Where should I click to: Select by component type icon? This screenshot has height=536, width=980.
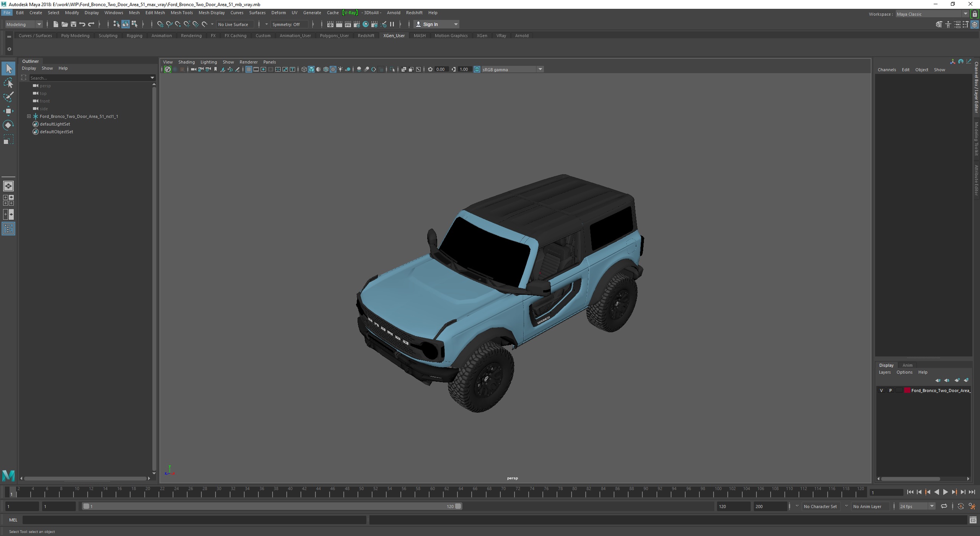click(x=134, y=25)
